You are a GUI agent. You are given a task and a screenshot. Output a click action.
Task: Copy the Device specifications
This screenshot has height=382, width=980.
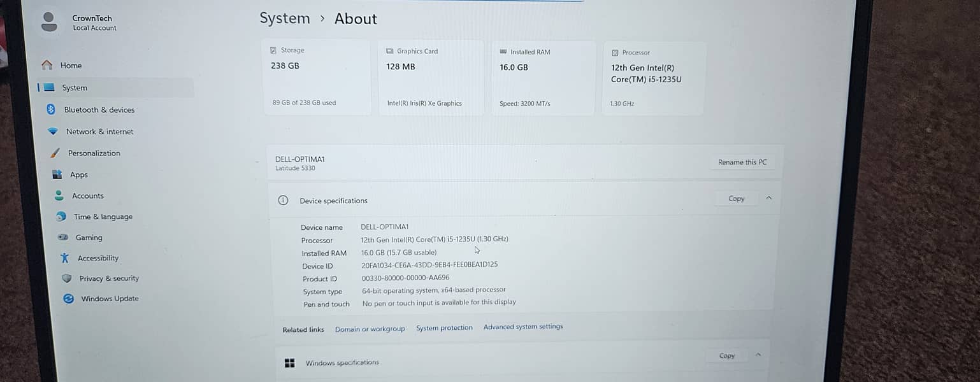(x=736, y=199)
